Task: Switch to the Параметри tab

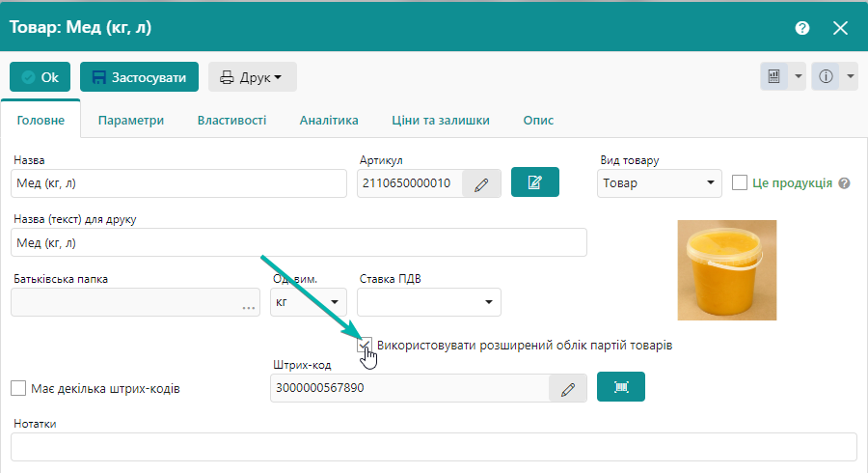Action: tap(131, 121)
